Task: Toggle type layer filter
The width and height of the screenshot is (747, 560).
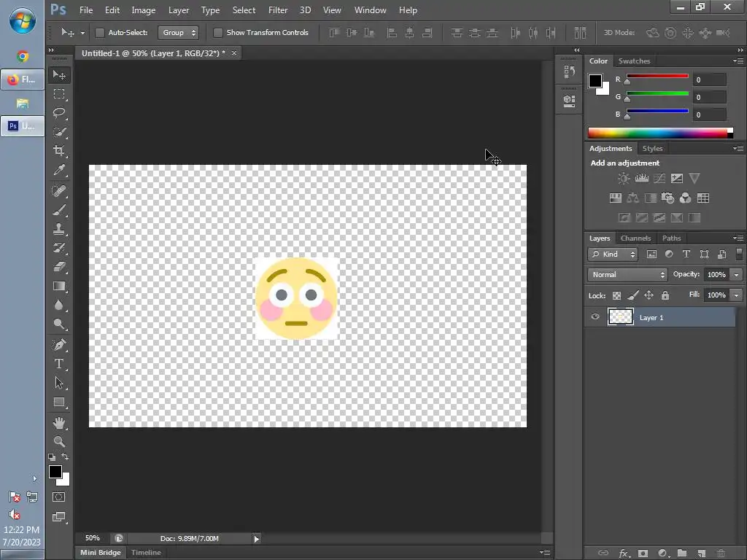Action: coord(686,254)
